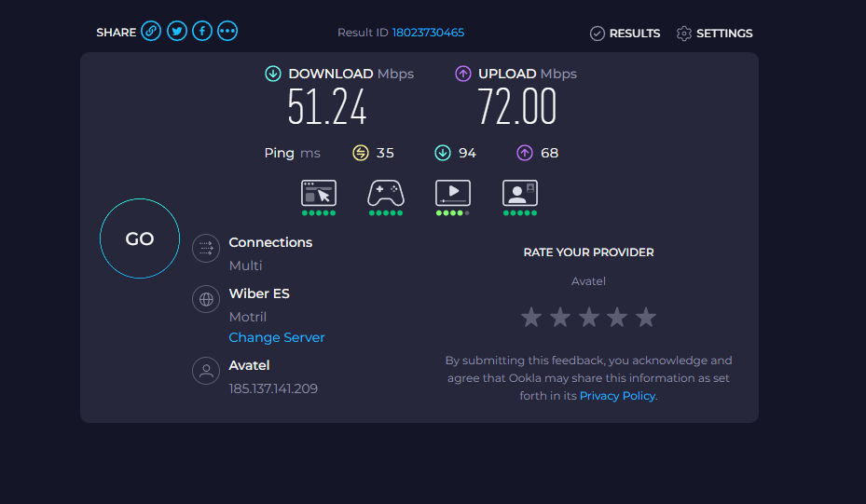Share result on Facebook
The height and width of the screenshot is (504, 866).
(202, 32)
